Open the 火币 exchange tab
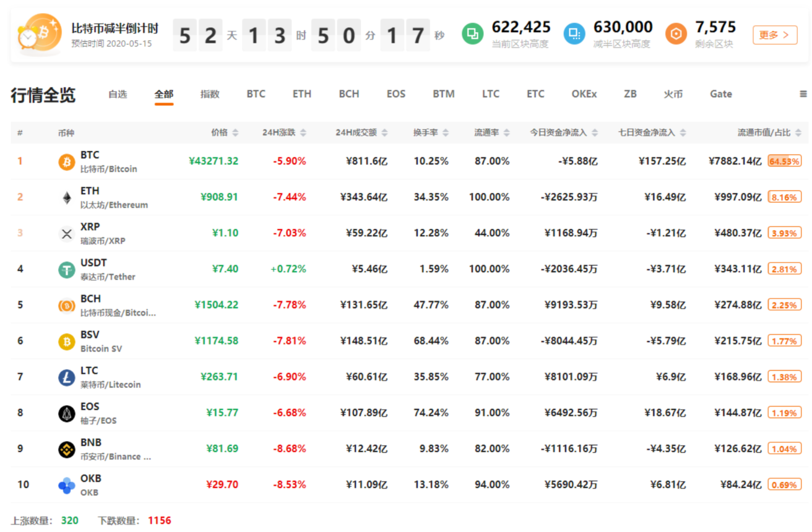This screenshot has height=532, width=812. (673, 94)
